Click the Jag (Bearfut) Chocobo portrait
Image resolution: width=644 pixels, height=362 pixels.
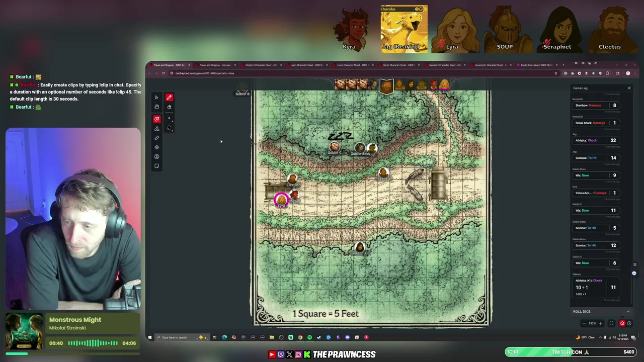pos(404,29)
